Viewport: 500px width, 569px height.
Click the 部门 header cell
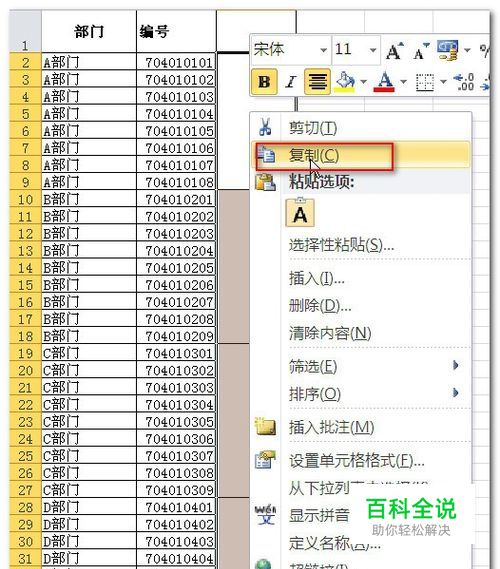pos(89,31)
